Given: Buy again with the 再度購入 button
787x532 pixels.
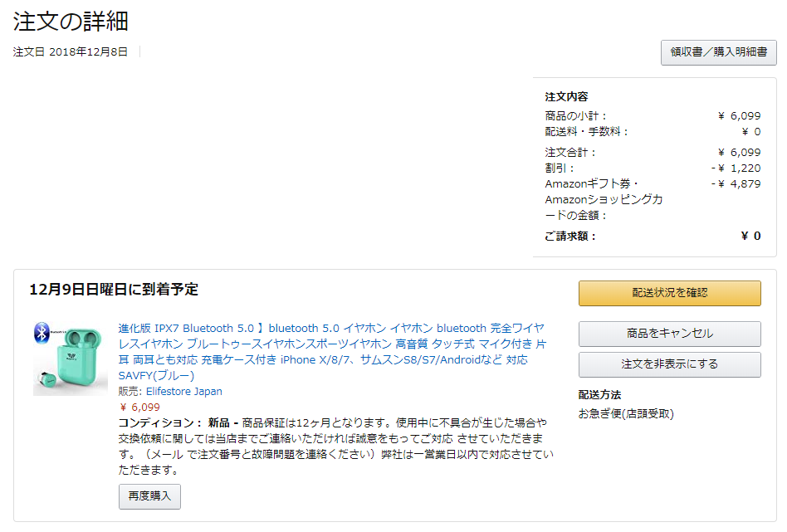Looking at the screenshot, I should click(x=149, y=496).
